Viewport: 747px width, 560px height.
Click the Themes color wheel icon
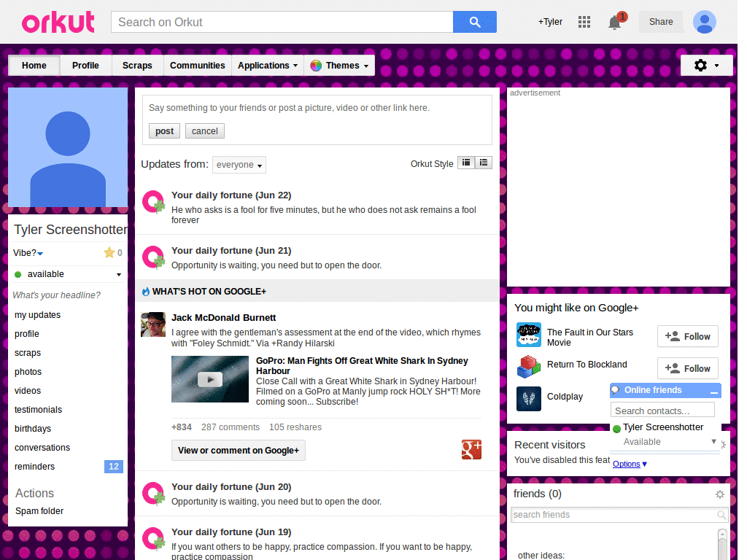point(316,66)
